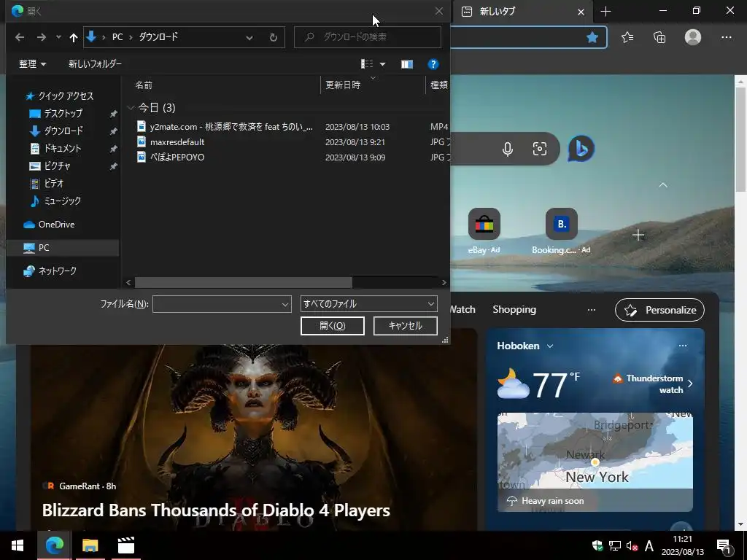Viewport: 747px width, 560px height.
Task: Select ネットワーク in the sidebar
Action: (50, 271)
